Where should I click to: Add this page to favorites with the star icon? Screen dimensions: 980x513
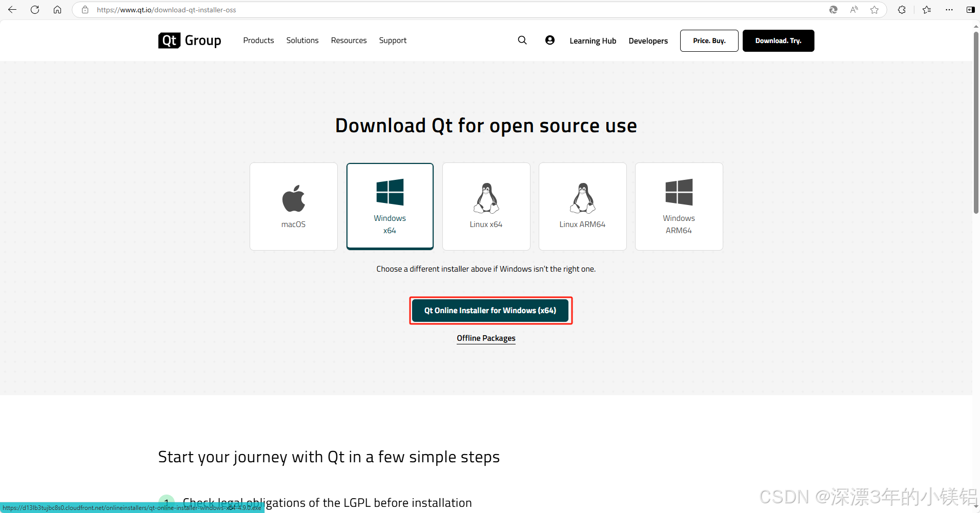coord(874,10)
